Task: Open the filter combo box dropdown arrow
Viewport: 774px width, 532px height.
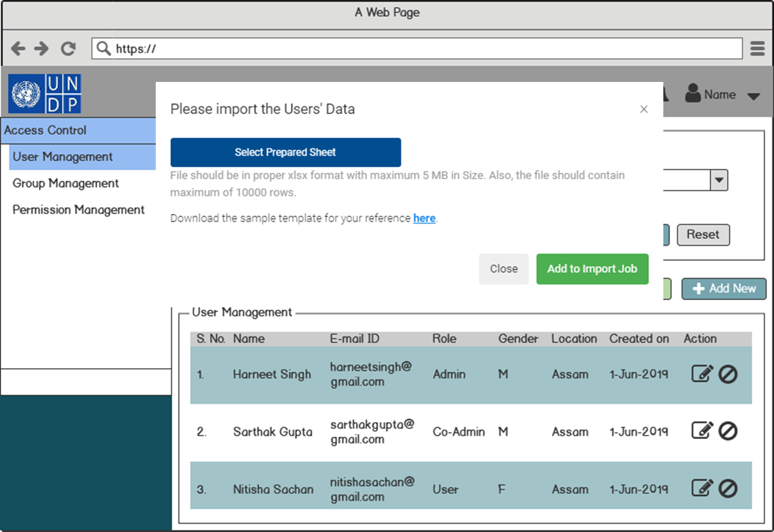Action: point(719,180)
